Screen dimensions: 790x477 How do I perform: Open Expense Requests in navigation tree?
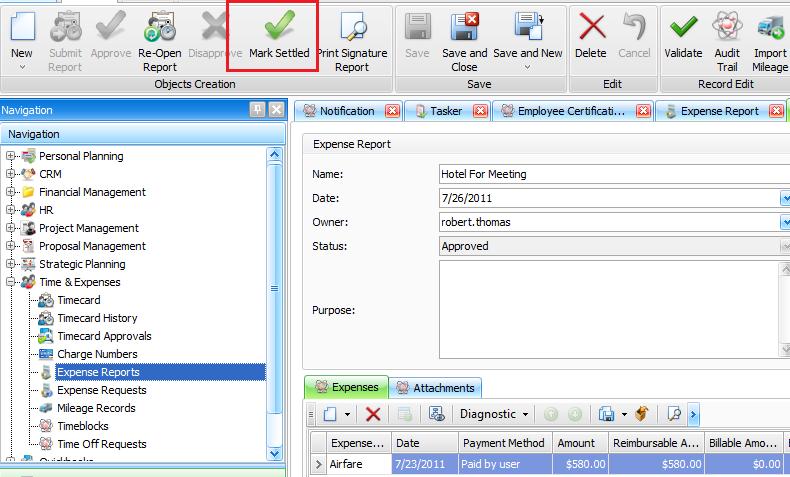(x=101, y=390)
